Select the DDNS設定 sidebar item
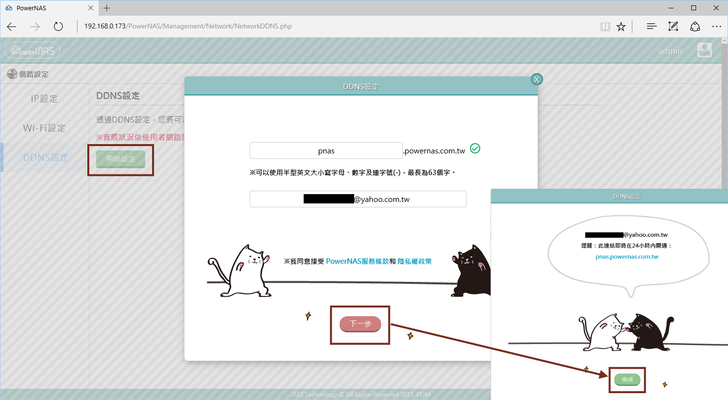Screen dimensions: 728x400 point(45,158)
